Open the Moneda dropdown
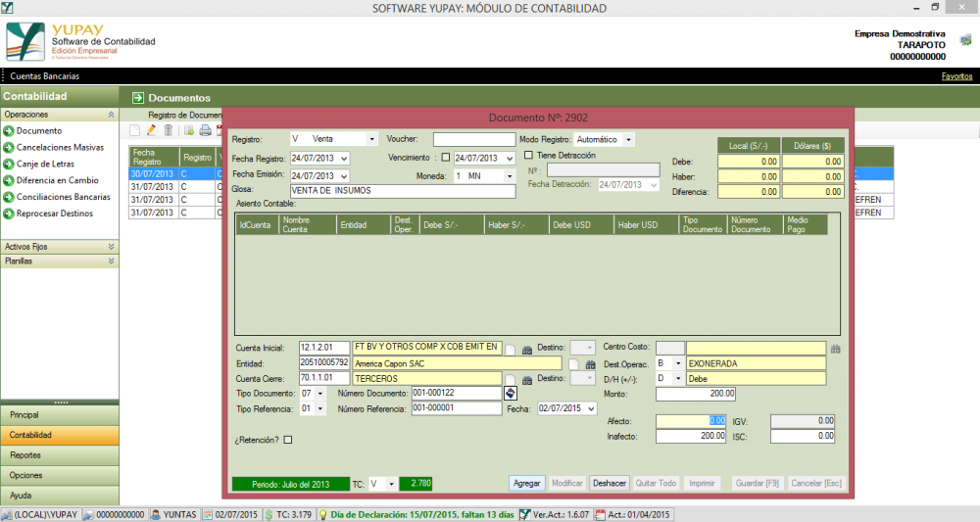The height and width of the screenshot is (522, 980). [510, 176]
